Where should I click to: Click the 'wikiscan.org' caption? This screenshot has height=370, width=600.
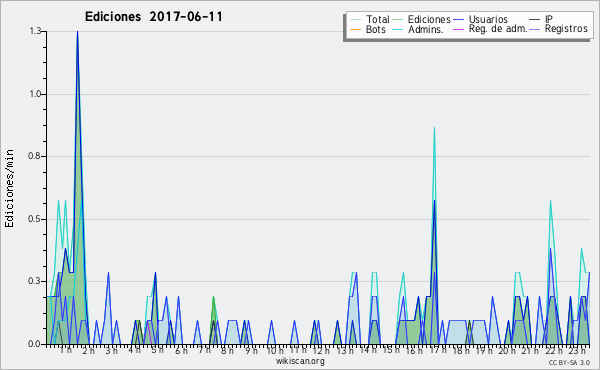[300, 361]
